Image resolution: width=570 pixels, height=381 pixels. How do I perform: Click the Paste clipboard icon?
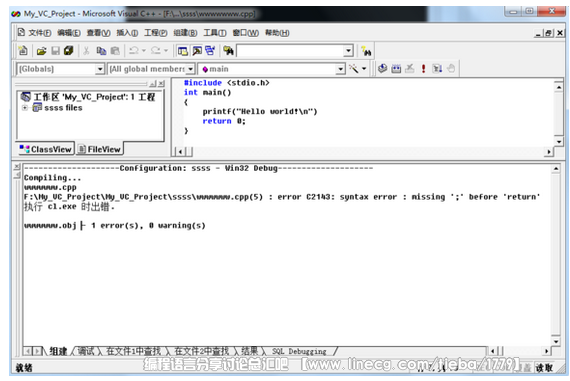coord(115,51)
